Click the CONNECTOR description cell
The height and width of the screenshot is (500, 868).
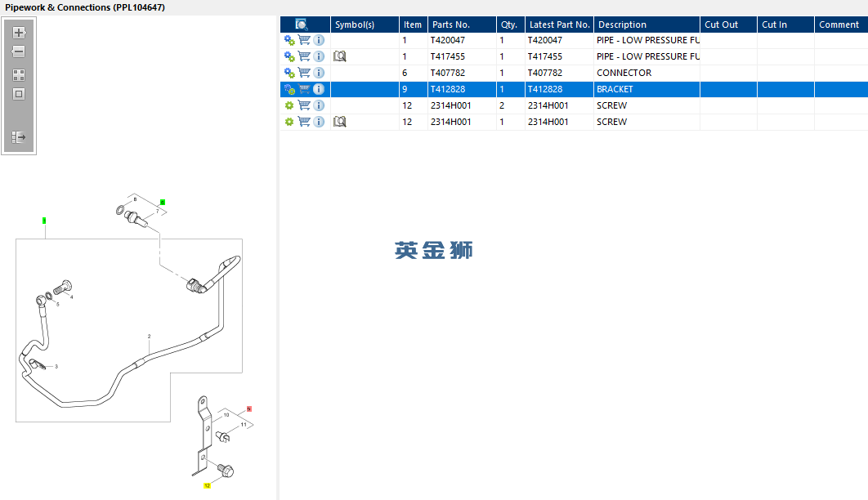click(x=647, y=73)
